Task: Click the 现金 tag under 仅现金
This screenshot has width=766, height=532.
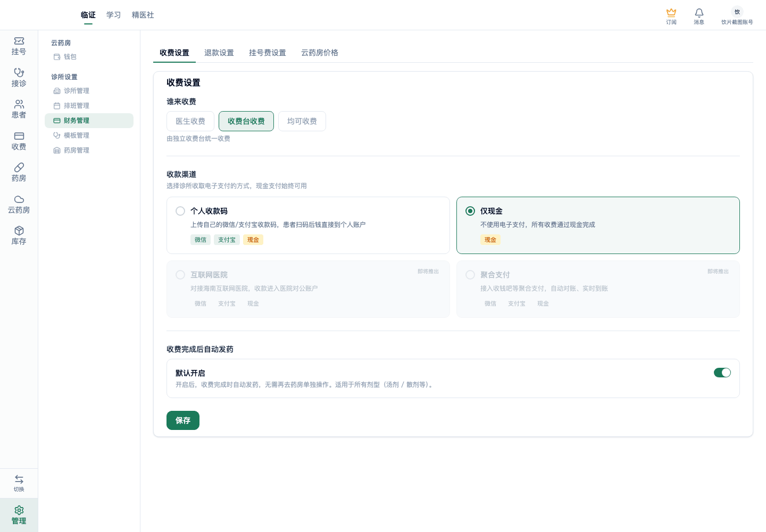Action: click(490, 240)
